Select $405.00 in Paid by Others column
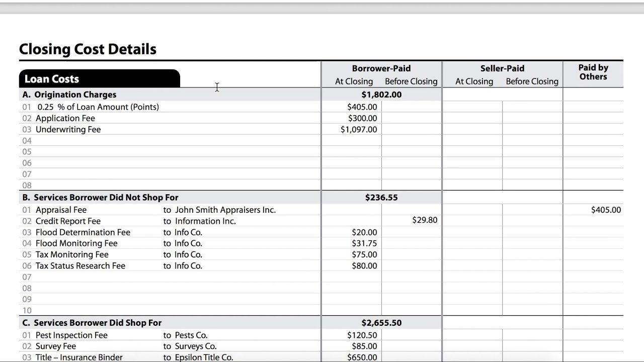 coord(606,210)
